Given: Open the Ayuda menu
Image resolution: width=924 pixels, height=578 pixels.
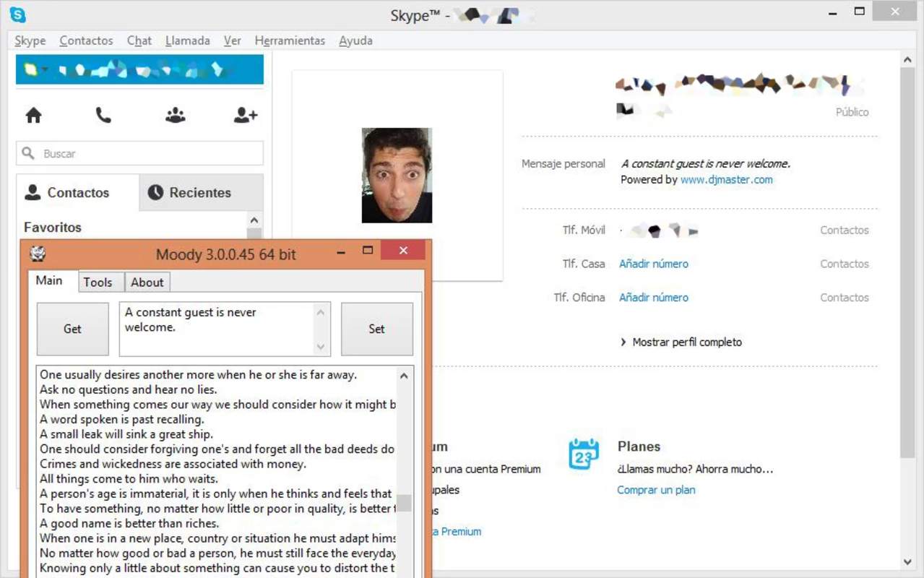Looking at the screenshot, I should tap(355, 40).
